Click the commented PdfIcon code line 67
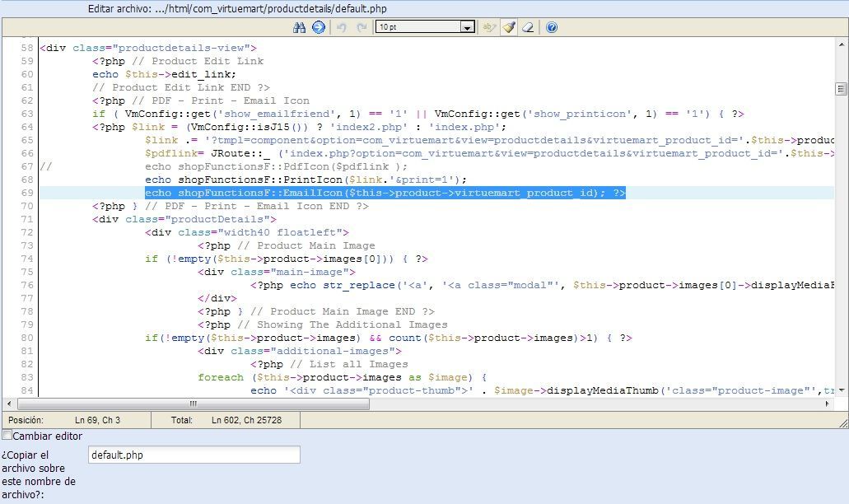The height and width of the screenshot is (504, 849). [276, 166]
